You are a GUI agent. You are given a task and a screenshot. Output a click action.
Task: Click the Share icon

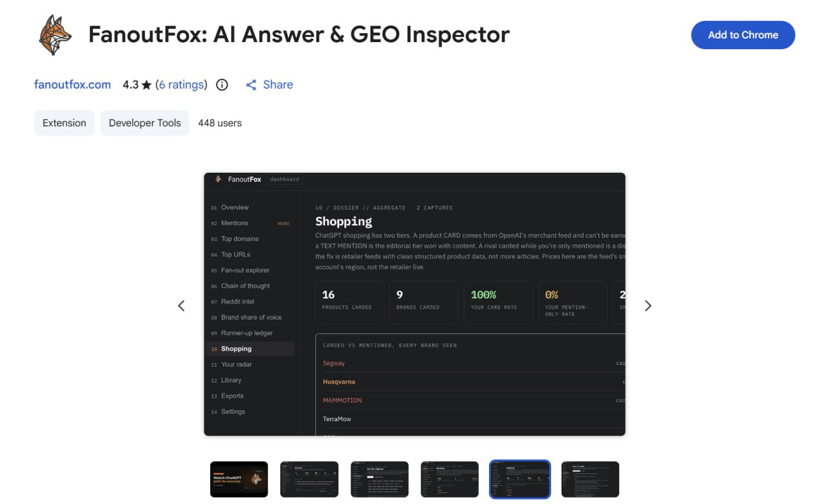pos(251,85)
